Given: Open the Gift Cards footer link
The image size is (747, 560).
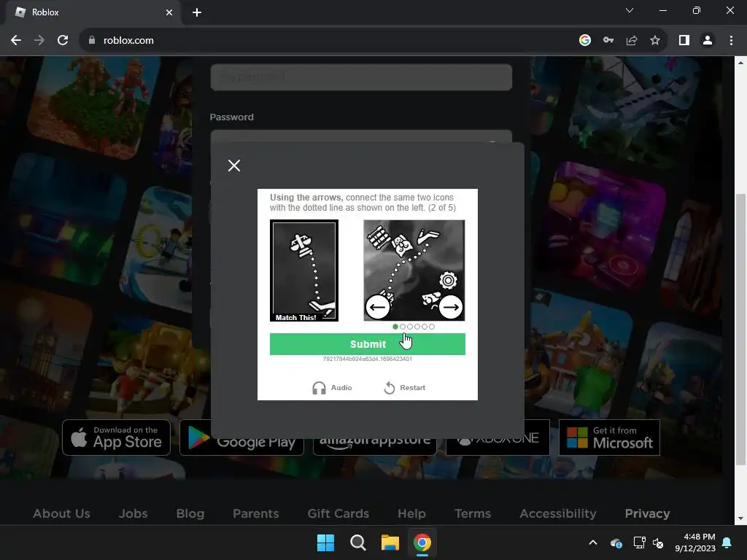Looking at the screenshot, I should 338,513.
